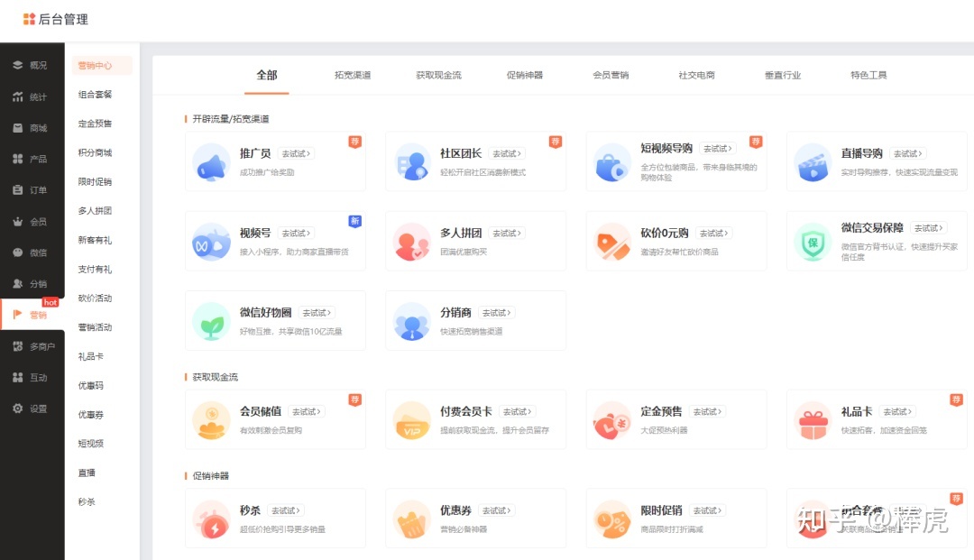Viewport: 974px width, 560px height.
Task: Open 营销中心 in the submenu
Action: point(102,65)
